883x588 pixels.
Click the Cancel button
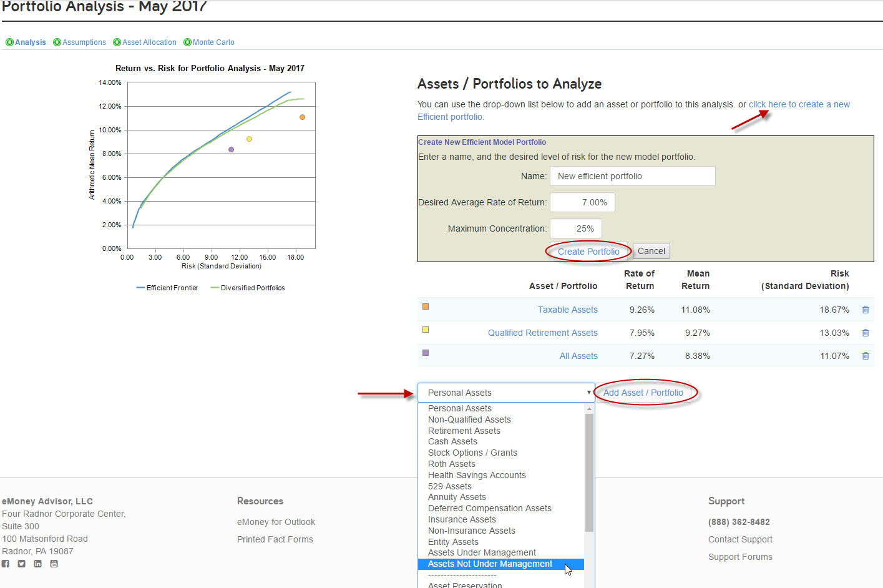click(651, 251)
